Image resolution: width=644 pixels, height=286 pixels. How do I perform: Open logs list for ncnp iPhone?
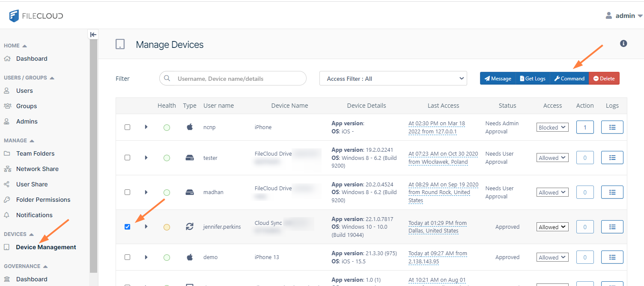(x=612, y=127)
